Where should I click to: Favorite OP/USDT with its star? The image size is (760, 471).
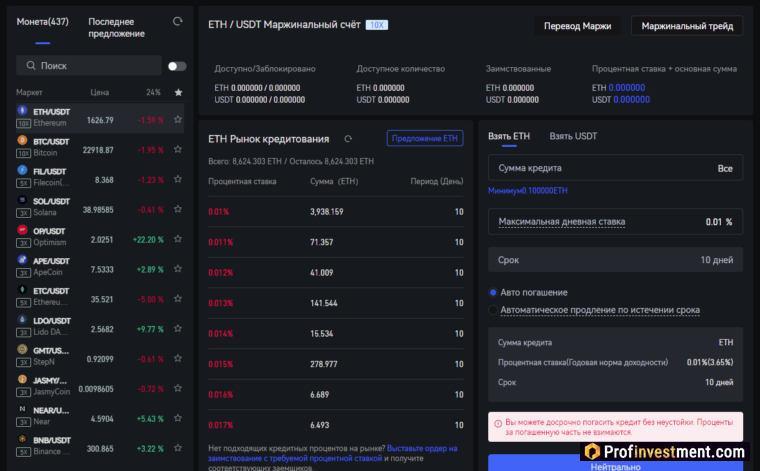(x=178, y=239)
